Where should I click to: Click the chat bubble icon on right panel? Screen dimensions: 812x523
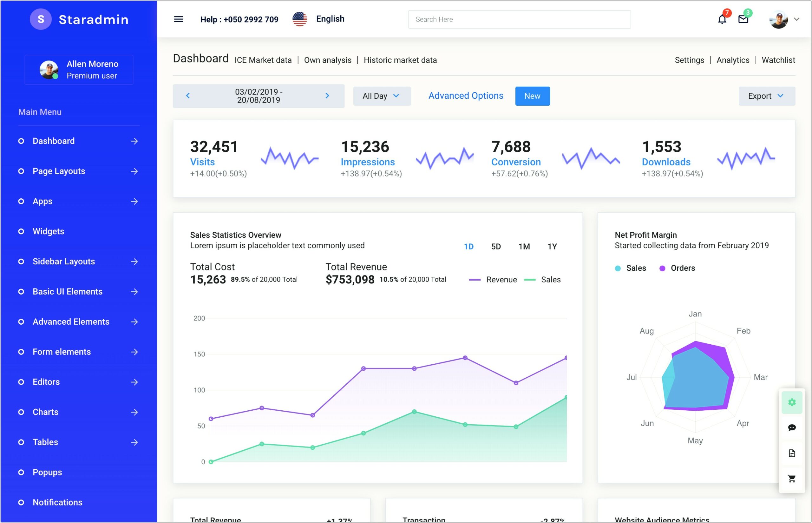pos(792,428)
